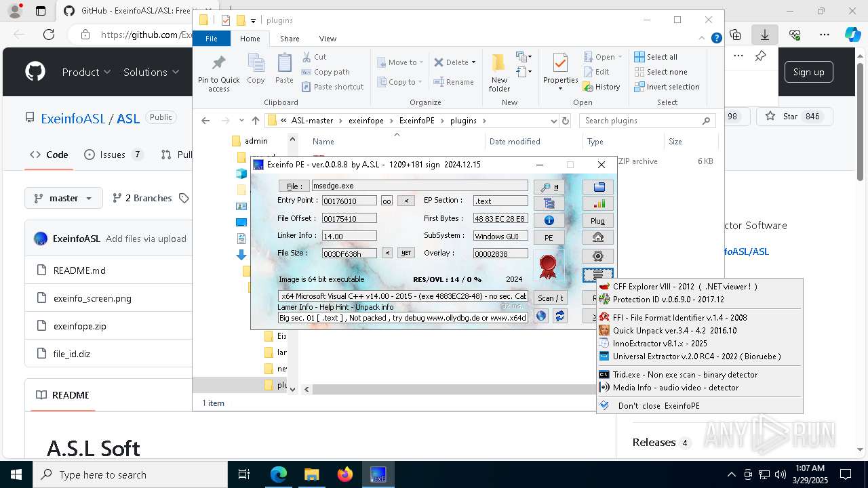Image resolution: width=868 pixels, height=488 pixels.
Task: Sort files by the Date modified column
Action: coord(515,141)
